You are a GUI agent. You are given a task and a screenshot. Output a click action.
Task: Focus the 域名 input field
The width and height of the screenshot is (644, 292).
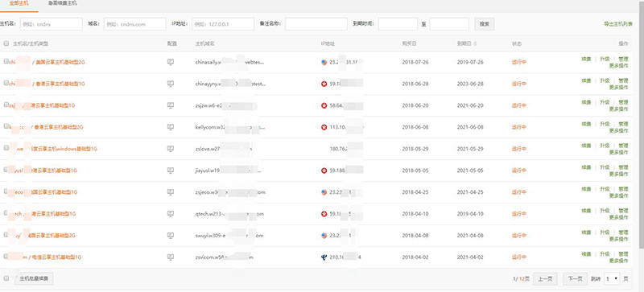135,24
